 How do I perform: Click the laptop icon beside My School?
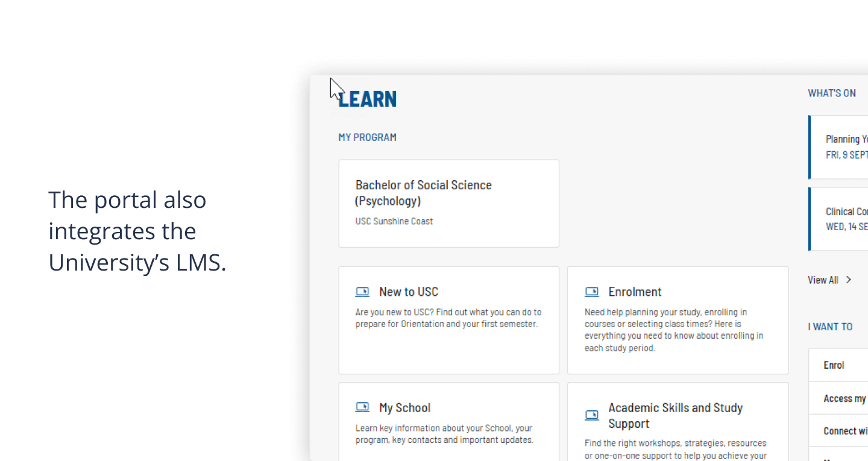tap(362, 407)
